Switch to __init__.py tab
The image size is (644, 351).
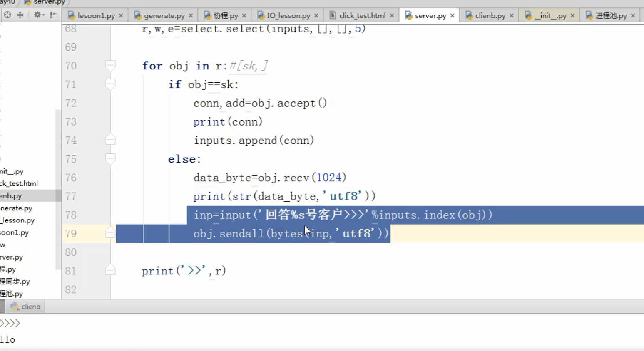tap(550, 15)
